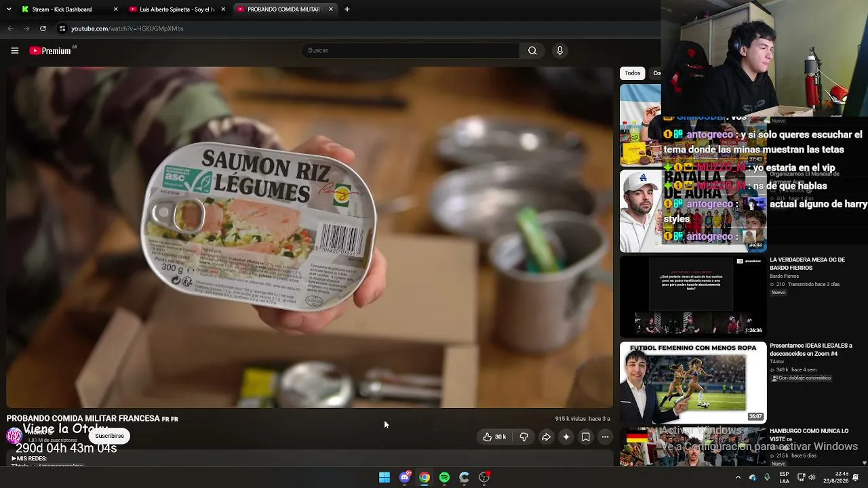Image resolution: width=868 pixels, height=488 pixels.
Task: Open Presentamos IDEAS ILEGALES video title
Action: (x=810, y=350)
